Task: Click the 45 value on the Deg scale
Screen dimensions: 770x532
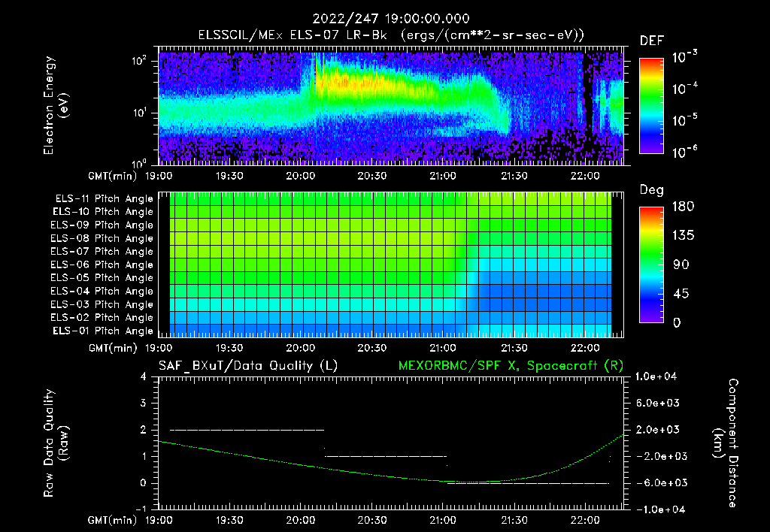Action: 681,294
